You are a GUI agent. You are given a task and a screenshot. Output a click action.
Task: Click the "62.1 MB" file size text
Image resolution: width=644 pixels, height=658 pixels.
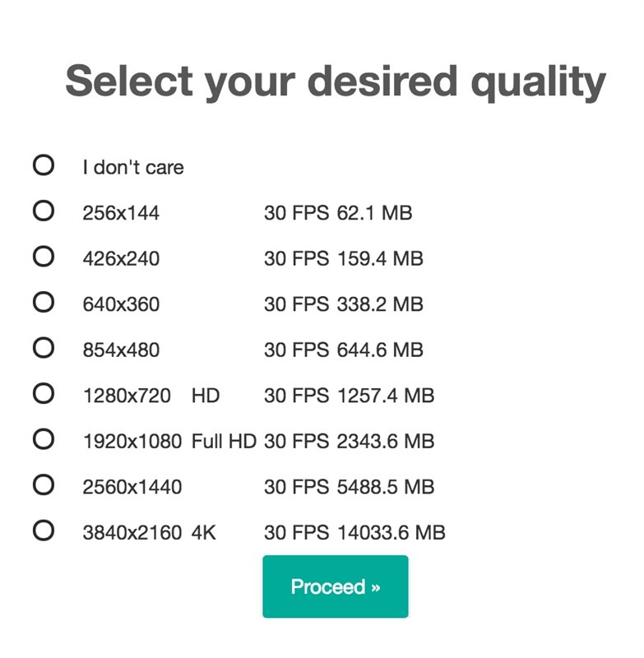[x=374, y=214]
